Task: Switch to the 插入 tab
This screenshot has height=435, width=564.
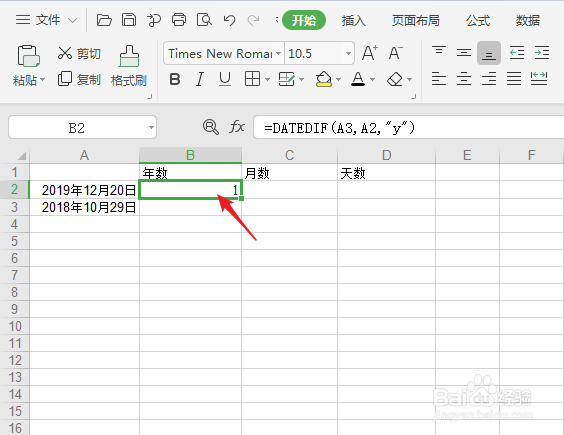Action: 354,21
